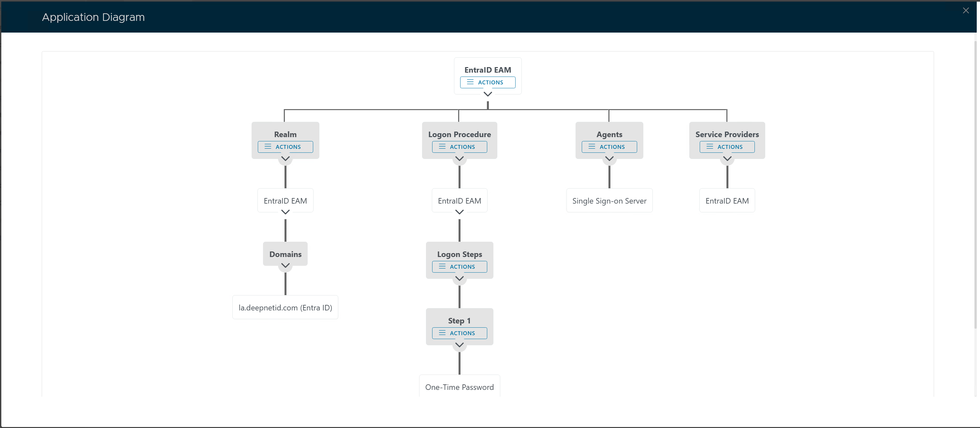Open Logon Procedure ACTIONS menu
The image size is (980, 428).
point(459,147)
